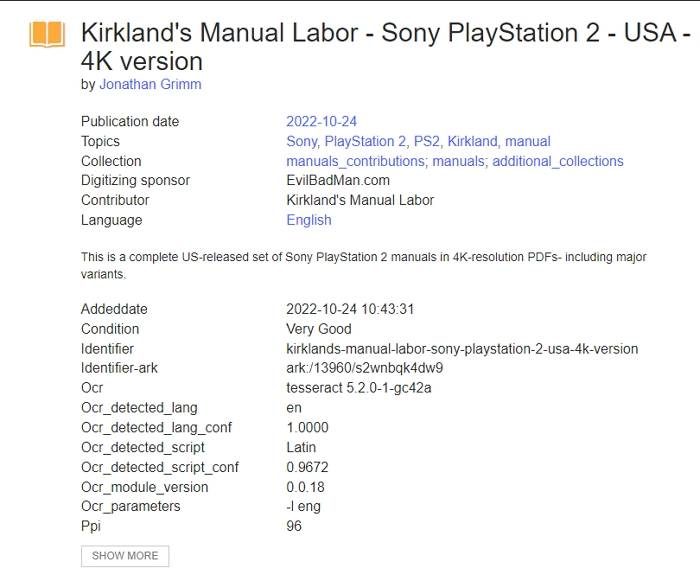
Task: Select the English language link
Action: (309, 220)
